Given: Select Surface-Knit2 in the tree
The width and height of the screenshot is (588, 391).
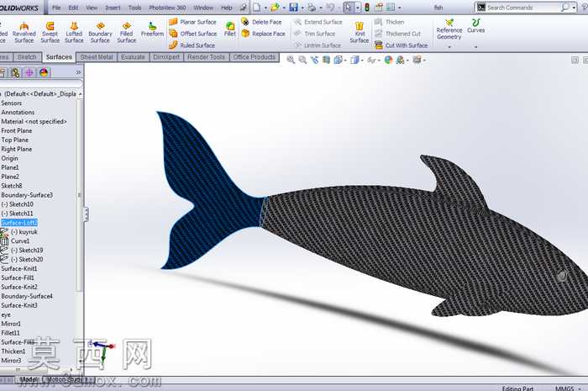Looking at the screenshot, I should click(19, 287).
